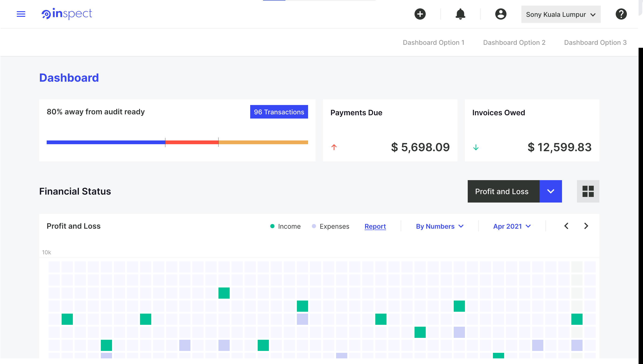Image resolution: width=643 pixels, height=364 pixels.
Task: Click the red segment of audit progress bar
Action: [192, 142]
